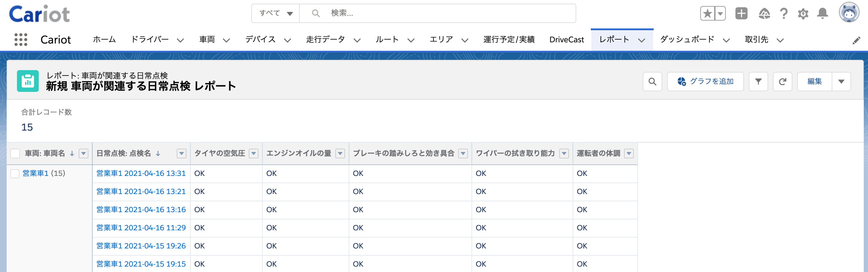This screenshot has width=868, height=272.
Task: Click the report type teal icon
Action: (x=28, y=81)
